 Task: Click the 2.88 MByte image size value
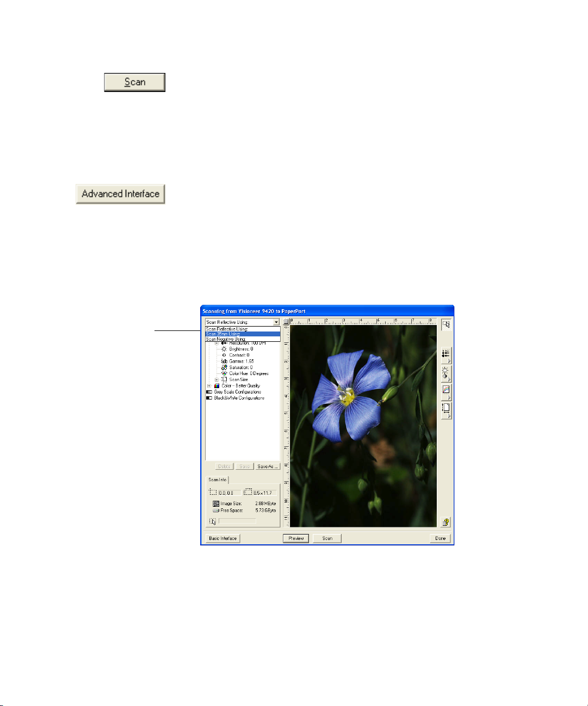click(265, 504)
